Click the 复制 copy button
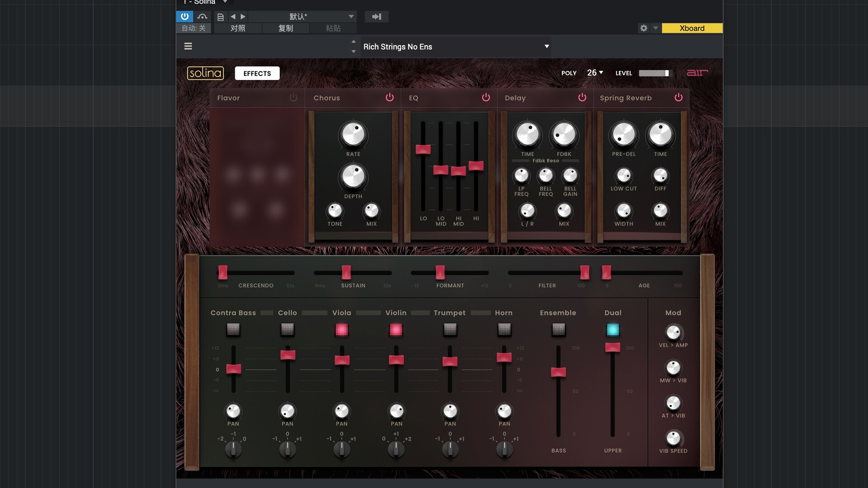This screenshot has height=488, width=868. tap(285, 28)
